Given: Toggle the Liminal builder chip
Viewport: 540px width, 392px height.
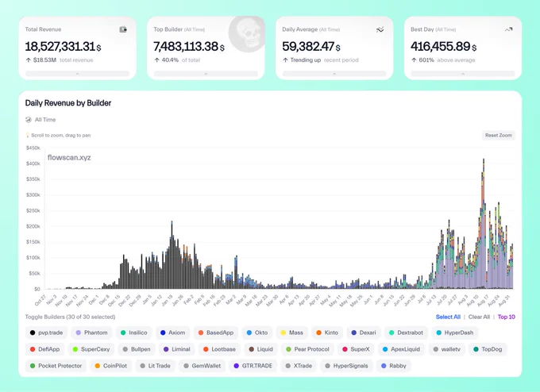Looking at the screenshot, I should (x=177, y=349).
